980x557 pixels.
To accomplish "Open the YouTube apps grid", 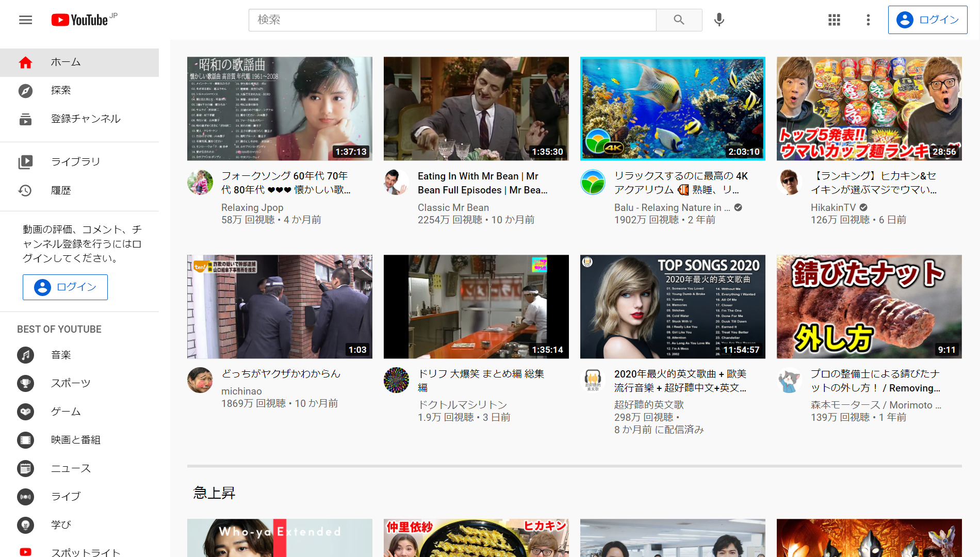I will pyautogui.click(x=834, y=20).
